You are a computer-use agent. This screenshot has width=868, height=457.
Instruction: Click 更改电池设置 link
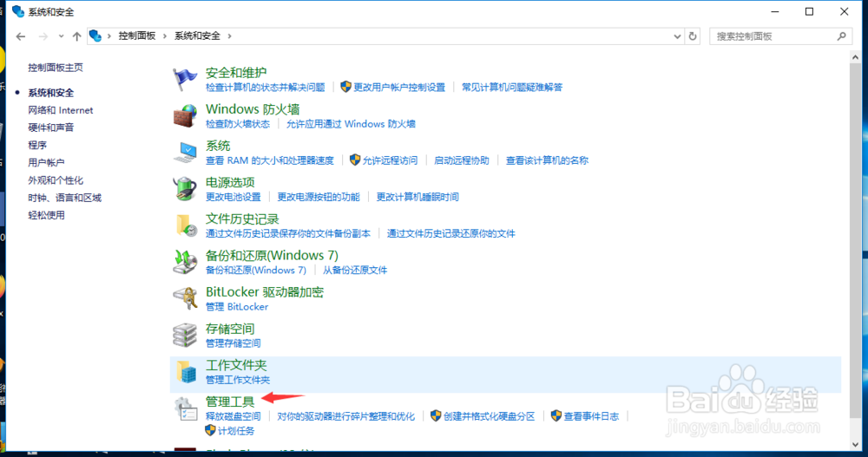point(233,197)
